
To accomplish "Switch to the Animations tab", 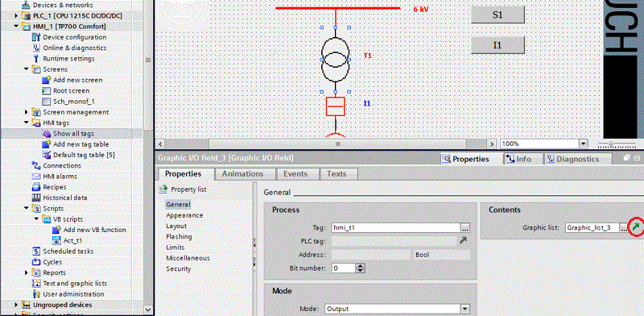I will pyautogui.click(x=243, y=173).
